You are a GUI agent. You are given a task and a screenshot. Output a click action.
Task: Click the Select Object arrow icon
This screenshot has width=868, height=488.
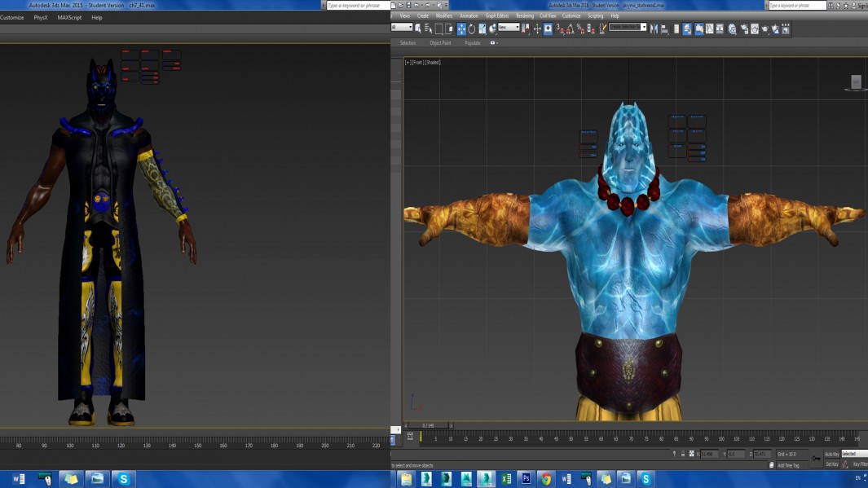point(417,29)
